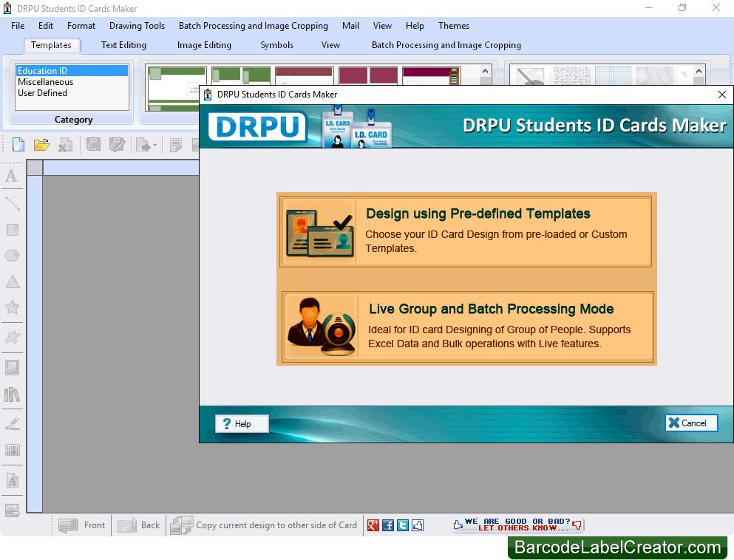This screenshot has height=560, width=734.
Task: Click the Save As floppy-with-pencil icon
Action: tap(117, 145)
